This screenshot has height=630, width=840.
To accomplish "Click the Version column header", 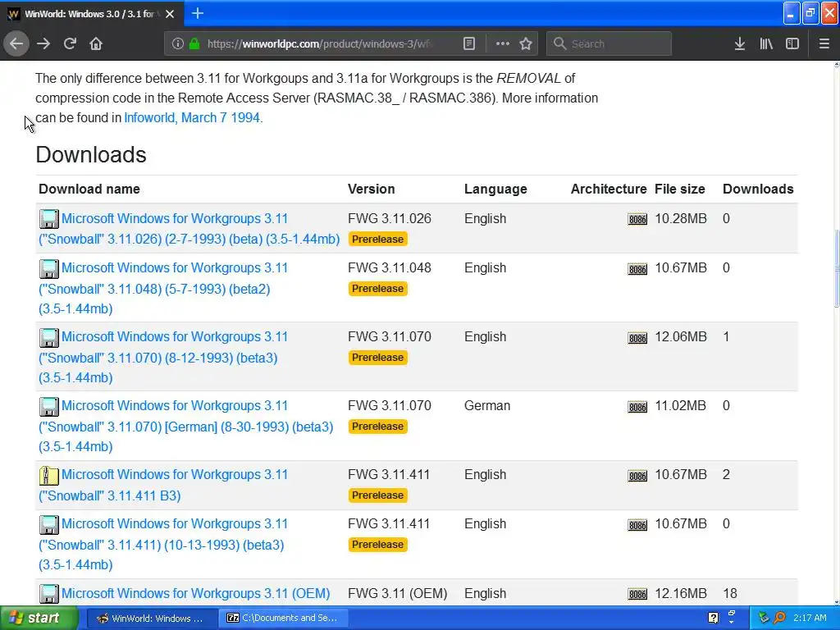I will point(372,189).
